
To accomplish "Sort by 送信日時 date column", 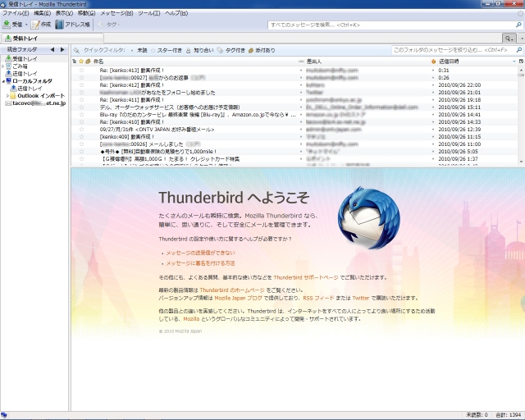I will (477, 62).
